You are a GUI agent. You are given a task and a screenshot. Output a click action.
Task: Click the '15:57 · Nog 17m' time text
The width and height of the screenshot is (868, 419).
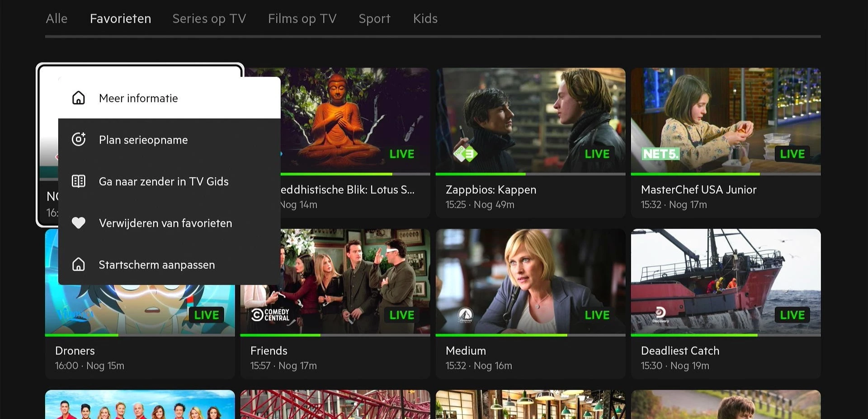point(283,366)
